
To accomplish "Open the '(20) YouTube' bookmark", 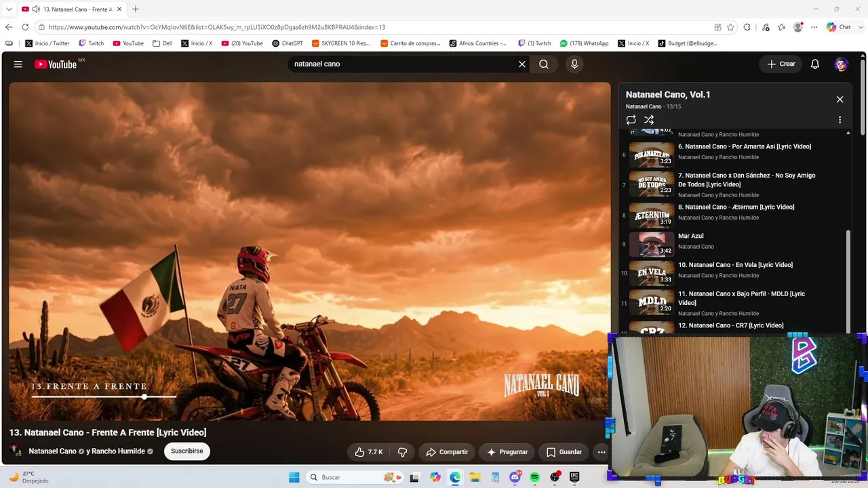I will coord(242,43).
